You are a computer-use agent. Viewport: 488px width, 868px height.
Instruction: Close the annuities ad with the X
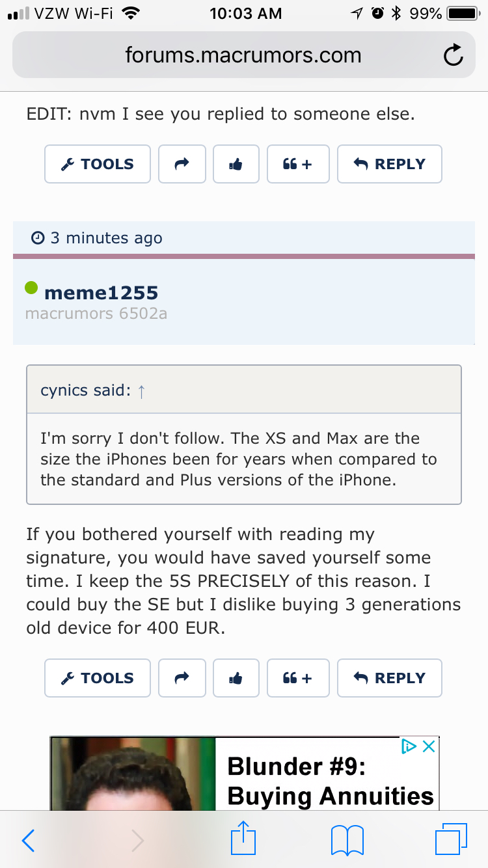[428, 746]
